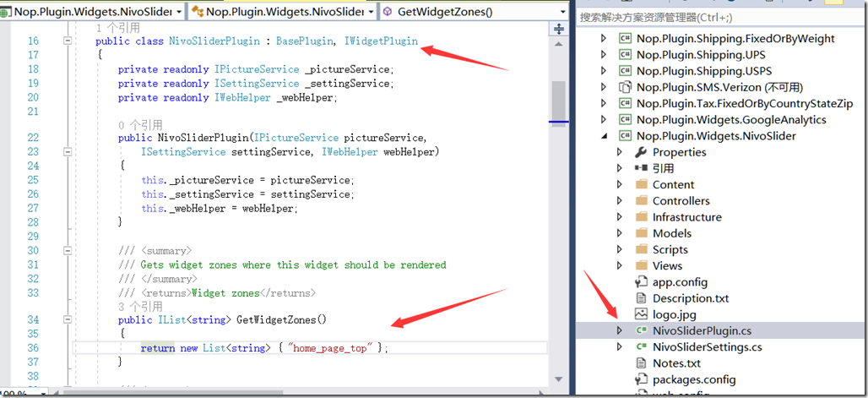This screenshot has height=398, width=868.
Task: Open the class navigation dropdown
Action: (x=283, y=11)
